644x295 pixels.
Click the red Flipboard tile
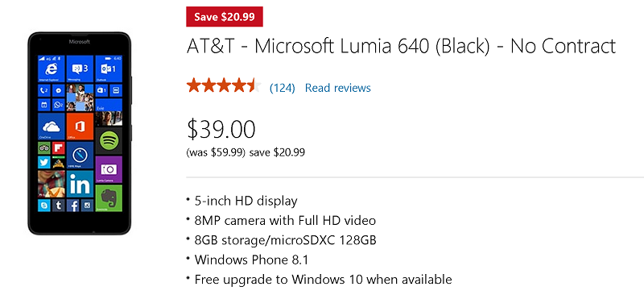click(x=58, y=147)
